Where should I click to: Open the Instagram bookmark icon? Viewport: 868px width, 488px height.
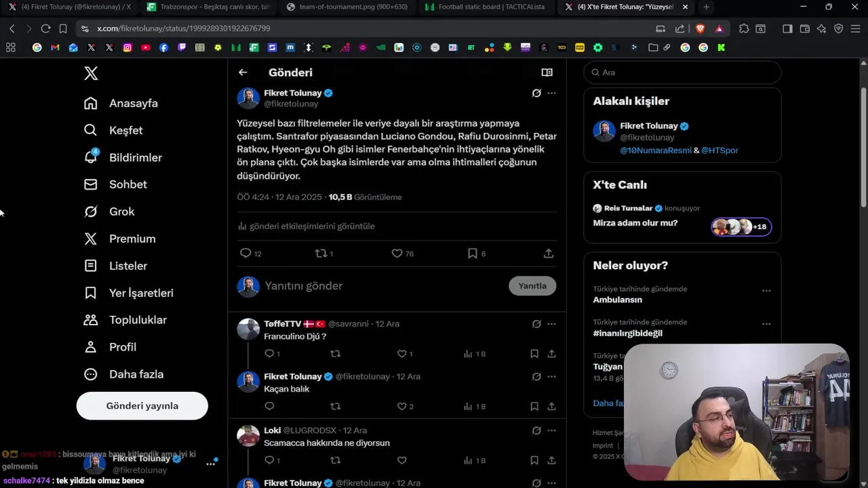pos(127,47)
